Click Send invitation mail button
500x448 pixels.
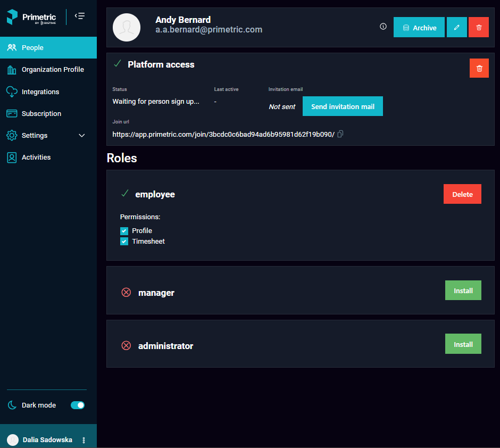coord(343,106)
